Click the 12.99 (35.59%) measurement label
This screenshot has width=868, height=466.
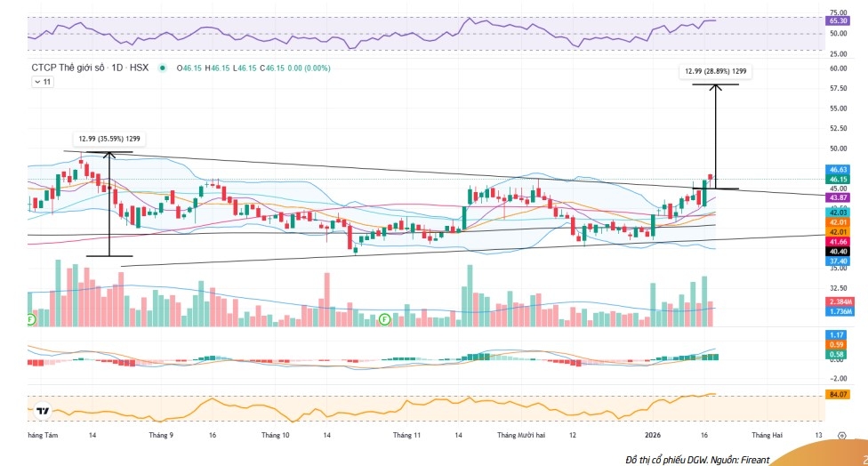click(110, 139)
